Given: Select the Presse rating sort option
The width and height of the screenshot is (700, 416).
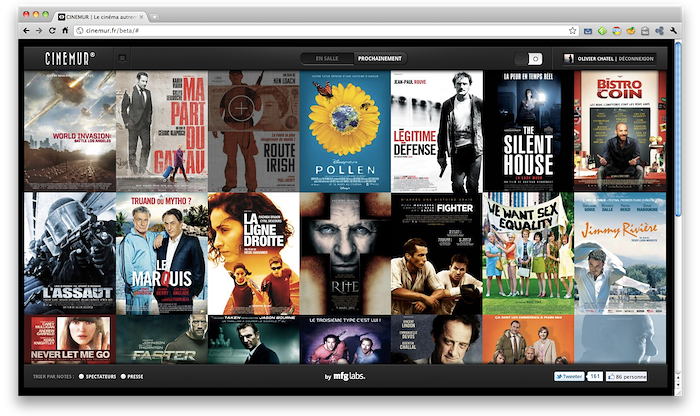Looking at the screenshot, I should pos(132,377).
